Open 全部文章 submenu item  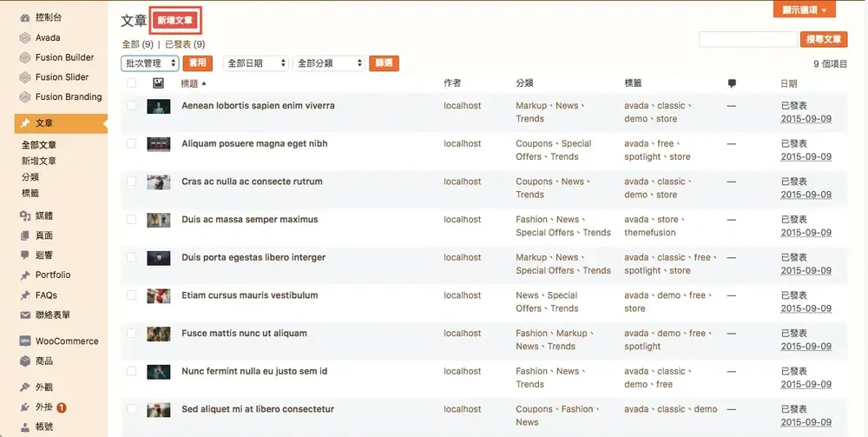[39, 145]
